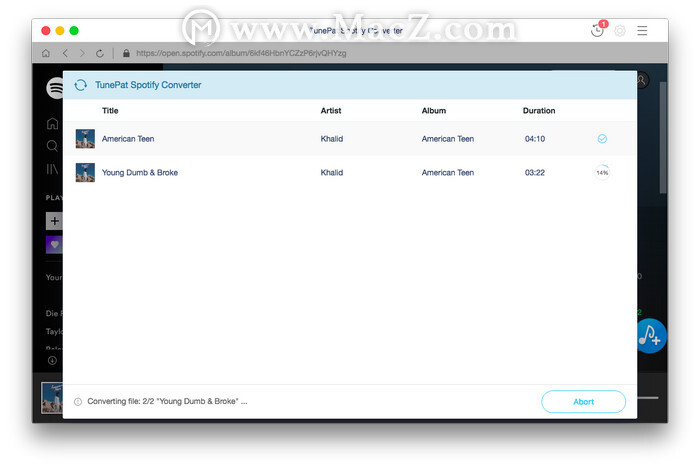Click the Khalid artist cell for American Teen
The image size is (700, 469).
pyautogui.click(x=332, y=139)
